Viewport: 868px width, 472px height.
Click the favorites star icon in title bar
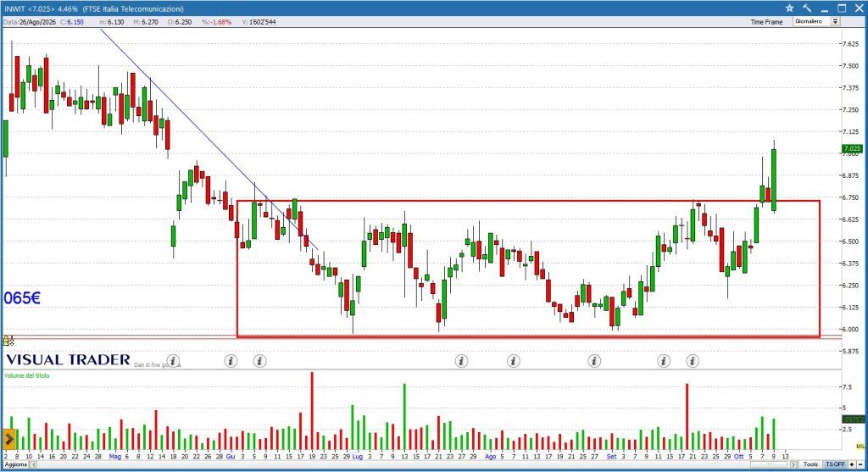point(789,8)
